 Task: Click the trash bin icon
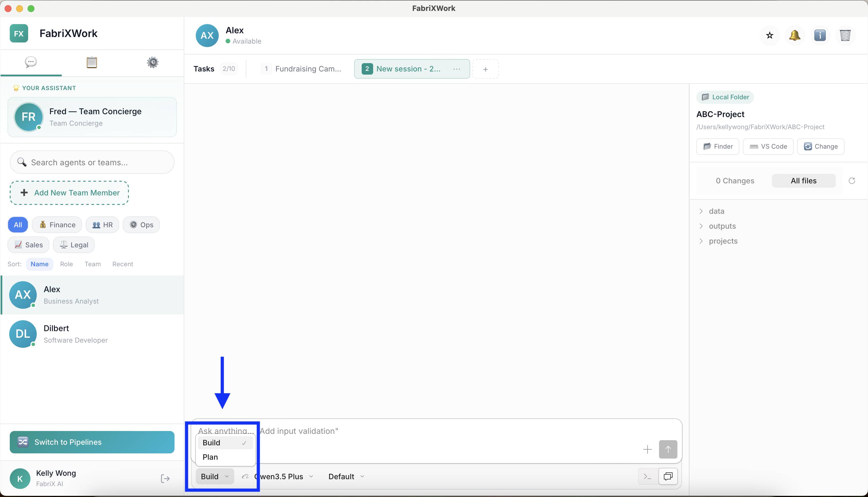pos(845,36)
